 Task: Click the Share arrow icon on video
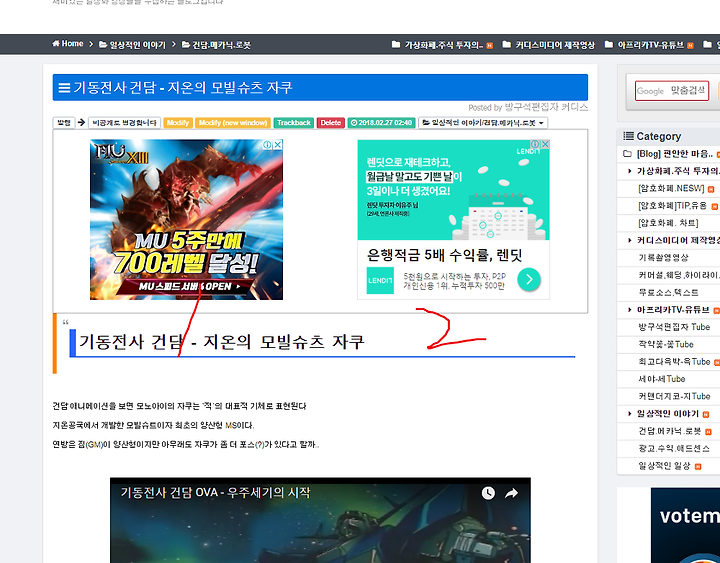(x=511, y=493)
